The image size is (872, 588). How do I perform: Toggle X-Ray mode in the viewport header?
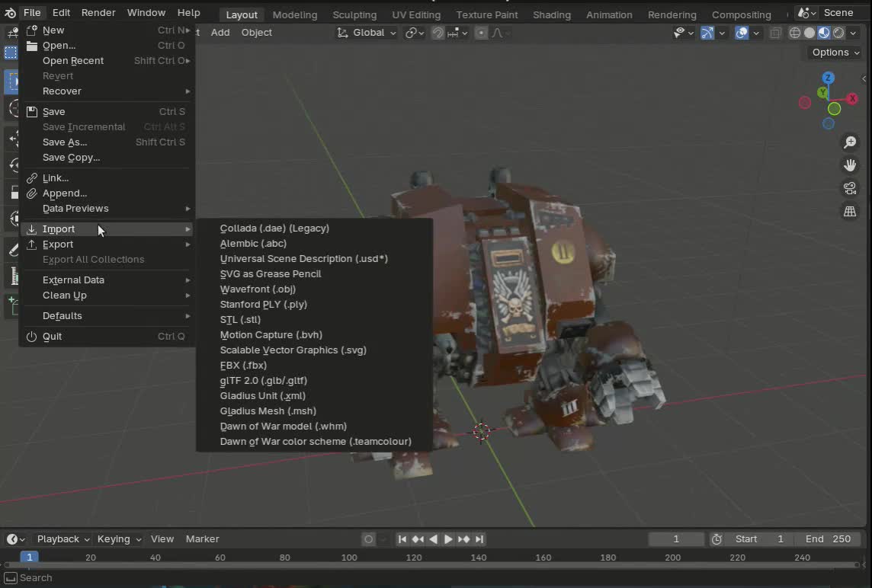coord(776,33)
